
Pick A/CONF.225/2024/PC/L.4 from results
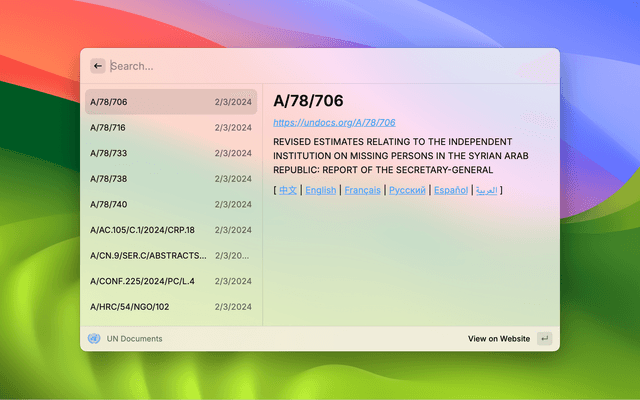tap(170, 281)
